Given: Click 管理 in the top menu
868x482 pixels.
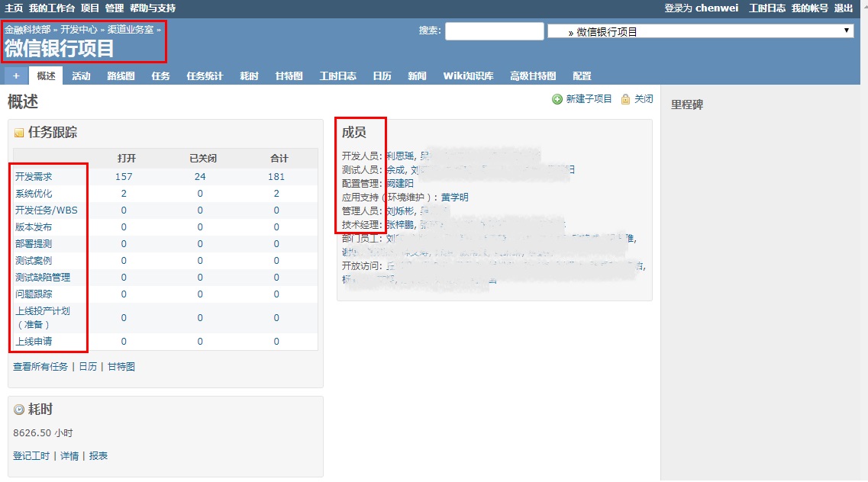Looking at the screenshot, I should [x=114, y=8].
